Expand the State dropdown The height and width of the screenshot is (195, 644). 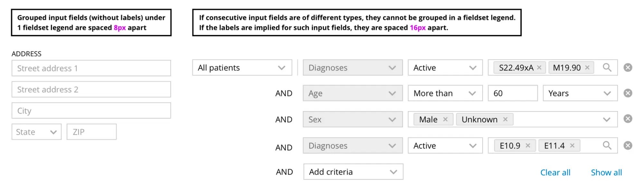[36, 132]
